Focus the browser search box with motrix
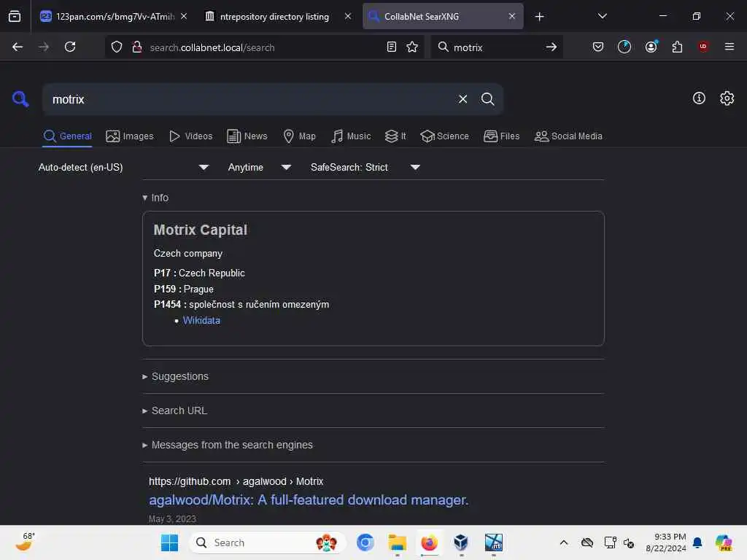 point(495,47)
